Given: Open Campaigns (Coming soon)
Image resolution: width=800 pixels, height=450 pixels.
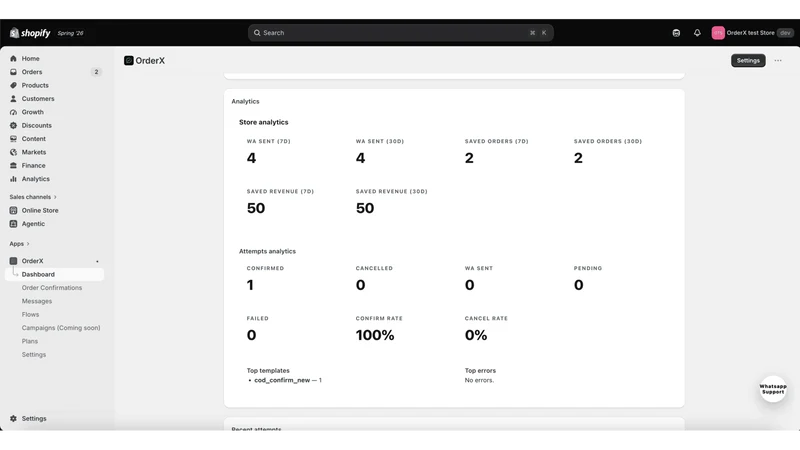Looking at the screenshot, I should coord(61,328).
